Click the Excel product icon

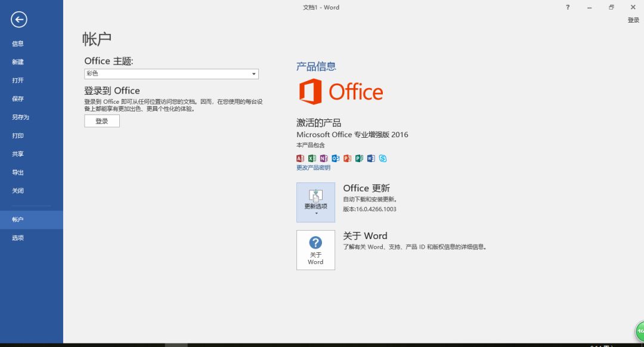point(312,158)
